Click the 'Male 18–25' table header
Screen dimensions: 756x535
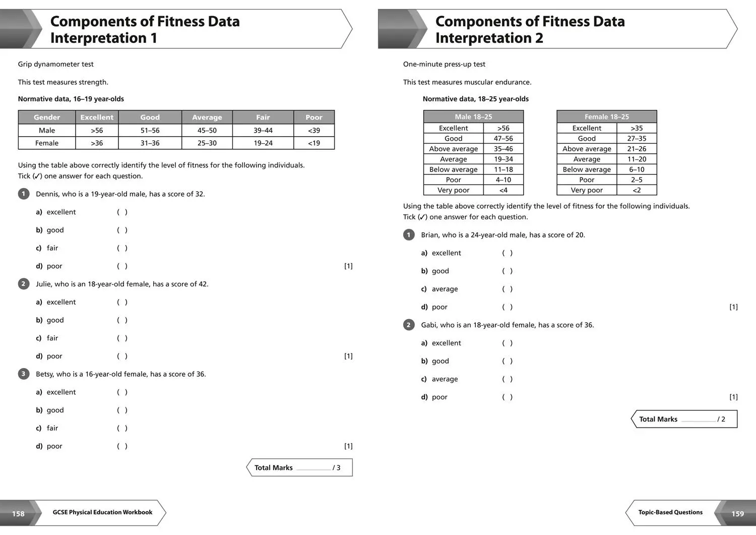click(473, 116)
